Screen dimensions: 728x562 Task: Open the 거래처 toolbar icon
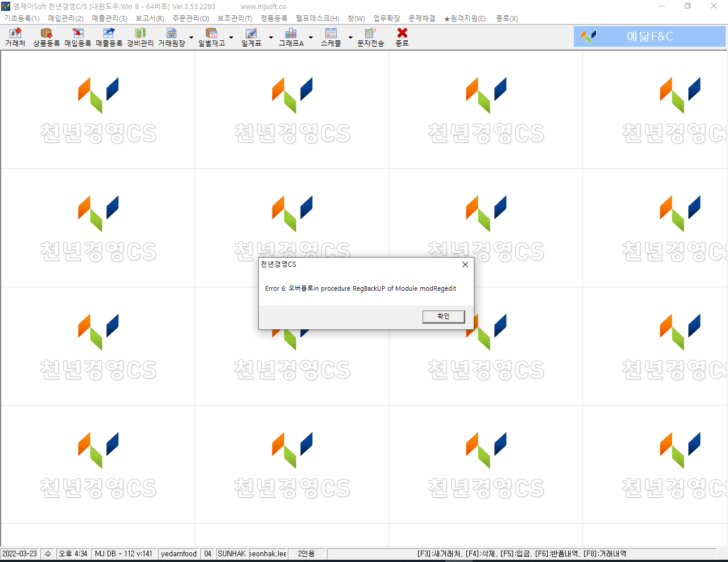[x=15, y=38]
